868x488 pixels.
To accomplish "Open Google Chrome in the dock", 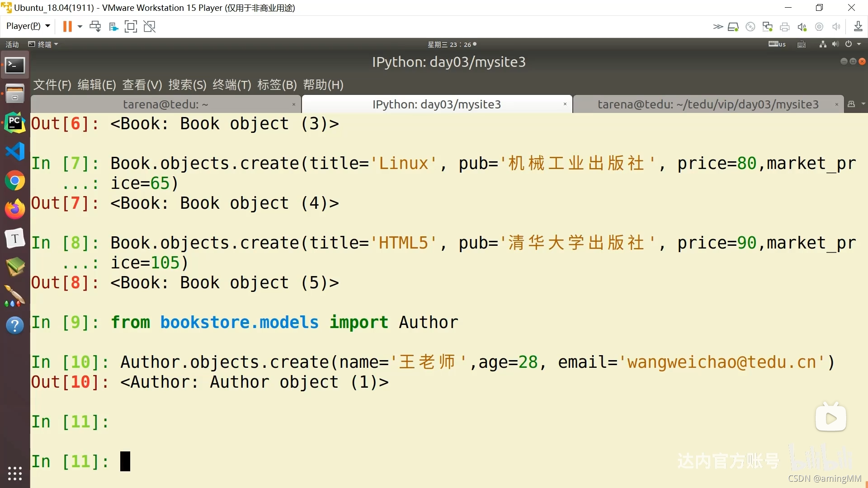I will pos(15,181).
